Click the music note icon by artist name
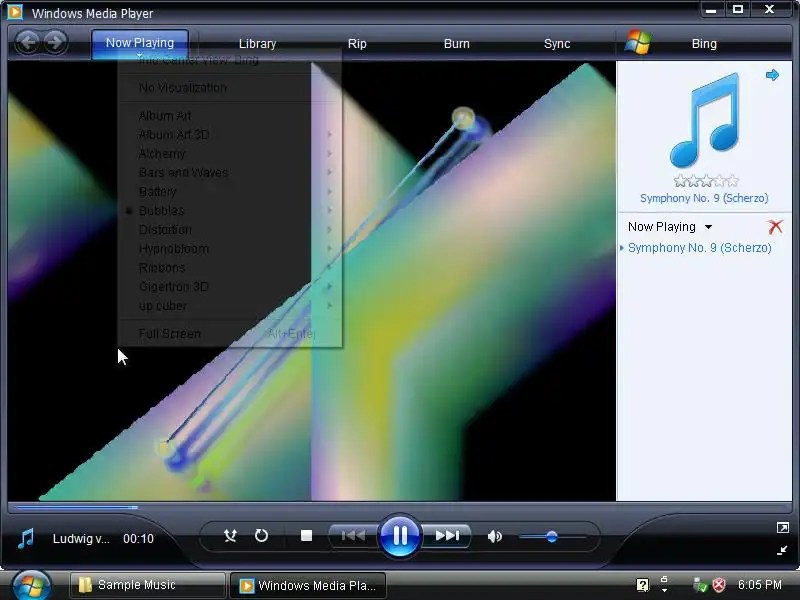Screen dimensions: 800x600 point(26,538)
